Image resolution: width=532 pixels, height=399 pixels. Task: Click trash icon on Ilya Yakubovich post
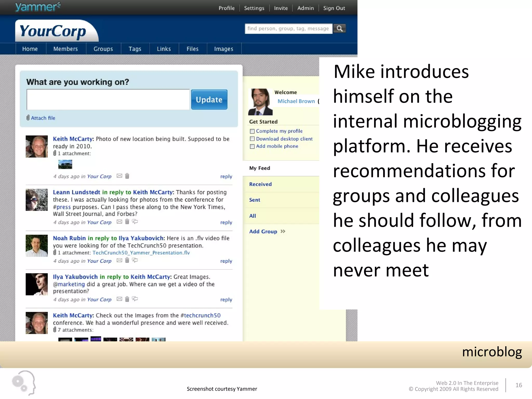tap(127, 299)
